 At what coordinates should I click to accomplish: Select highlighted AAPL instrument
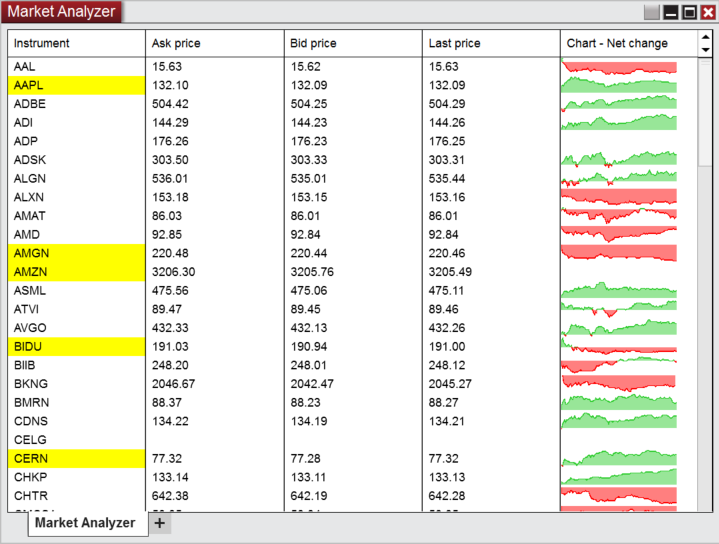[x=76, y=85]
